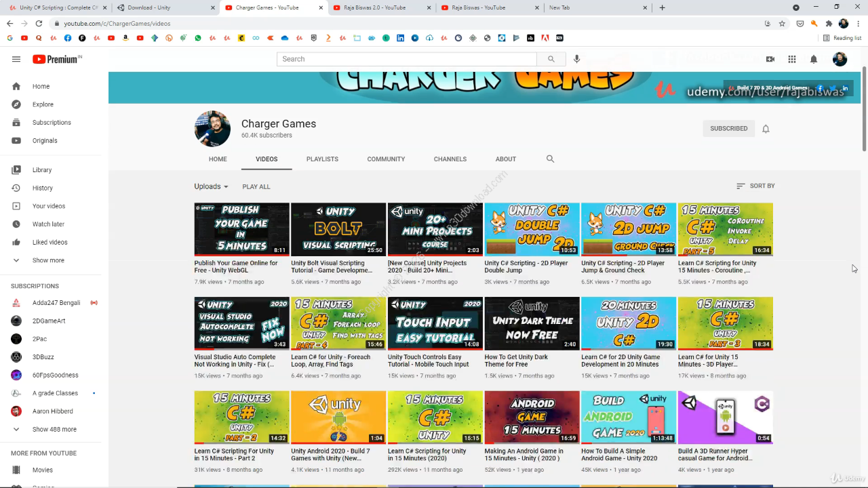This screenshot has height=488, width=868.
Task: Open Unity Touch Input Easy Tutorial thumbnail
Action: pos(435,323)
